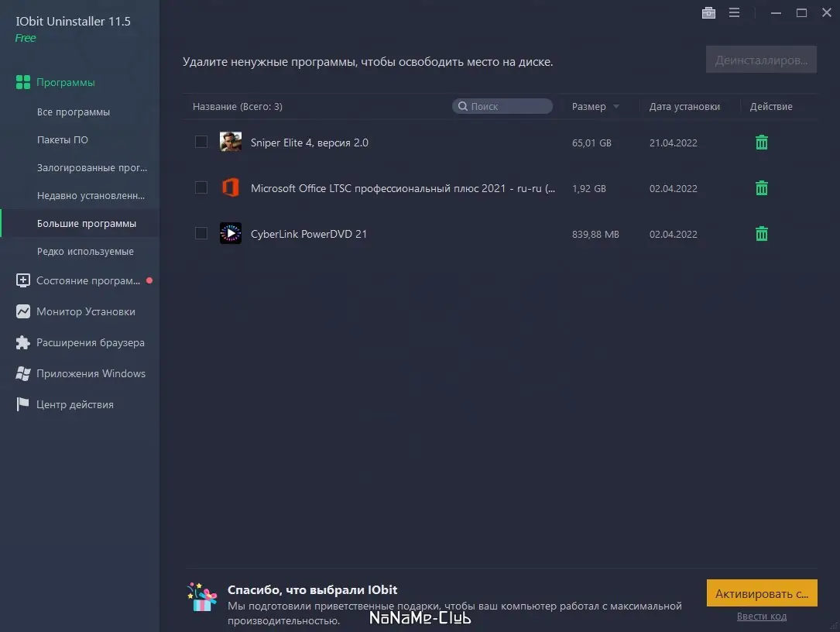The image size is (840, 632).
Task: Open the Залогированные программы section
Action: pos(92,168)
